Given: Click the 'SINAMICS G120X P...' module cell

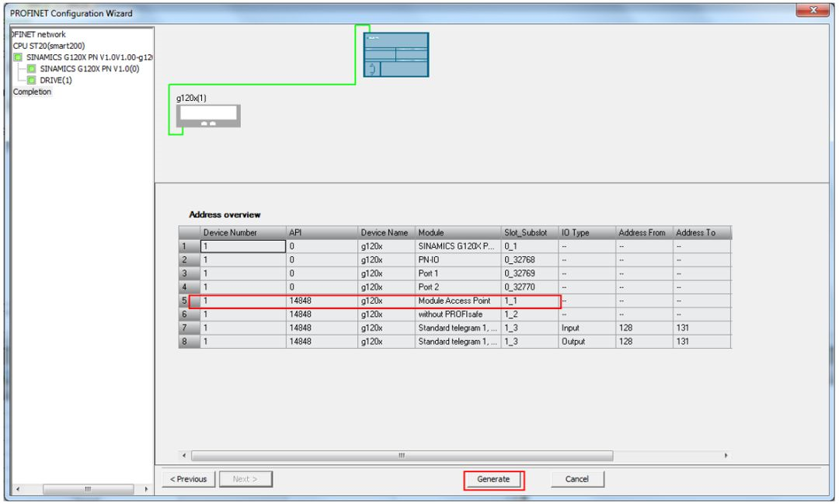Looking at the screenshot, I should 458,247.
